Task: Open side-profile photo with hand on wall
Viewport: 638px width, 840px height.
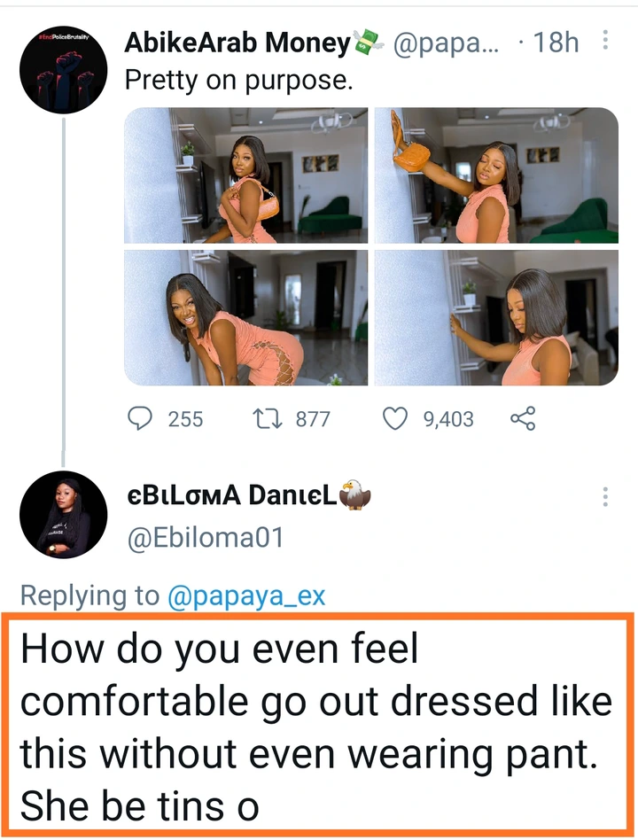Action: [x=496, y=317]
